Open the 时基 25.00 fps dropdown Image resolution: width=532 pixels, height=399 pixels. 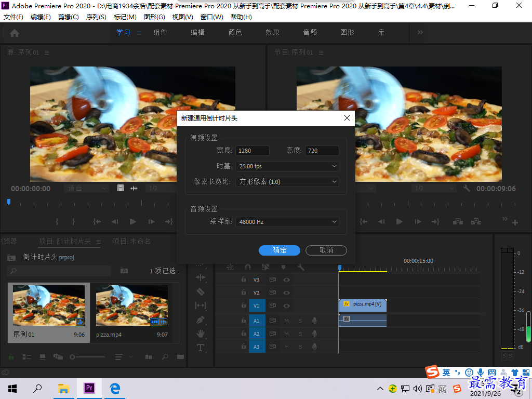click(x=287, y=166)
